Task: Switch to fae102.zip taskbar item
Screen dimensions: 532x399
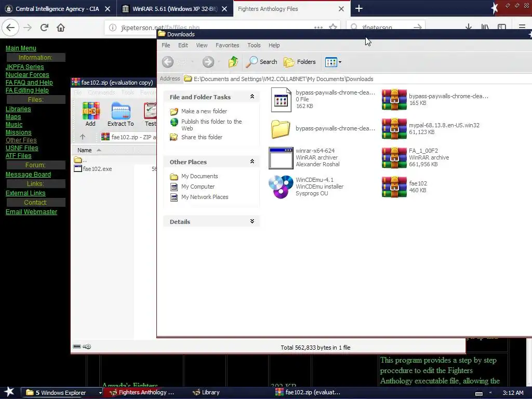Action: tap(308, 392)
